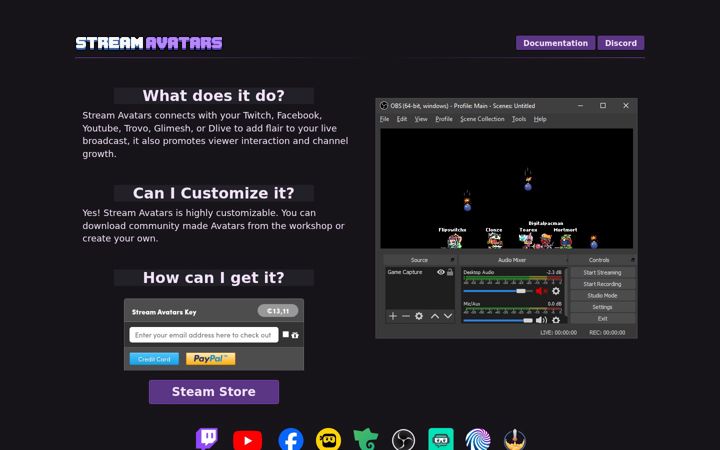Click the rocket emblem icon
Image resolution: width=720 pixels, height=450 pixels.
[x=515, y=440]
